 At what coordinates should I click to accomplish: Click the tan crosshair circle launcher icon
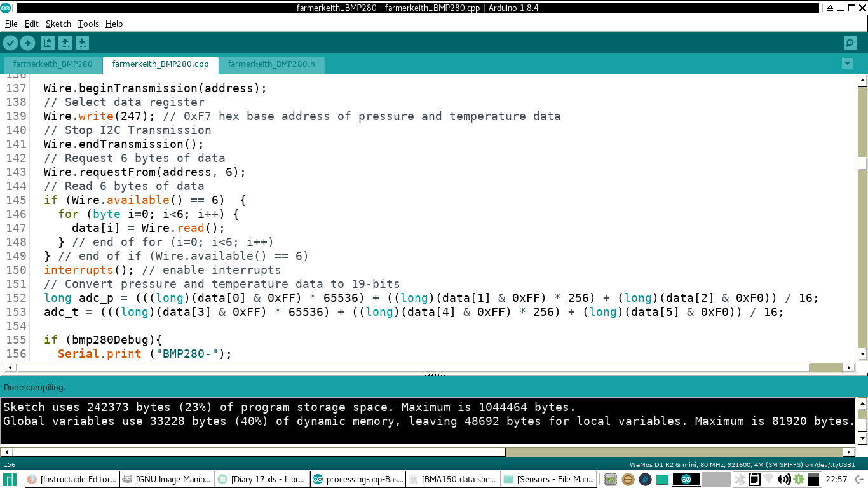pyautogui.click(x=628, y=479)
